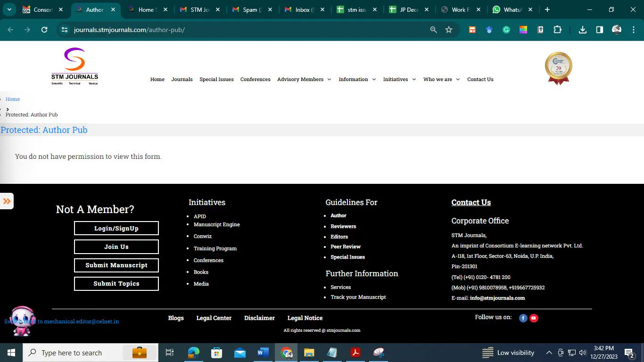This screenshot has width=644, height=362.
Task: Open the browser zoom magnifier icon
Action: pos(433,30)
